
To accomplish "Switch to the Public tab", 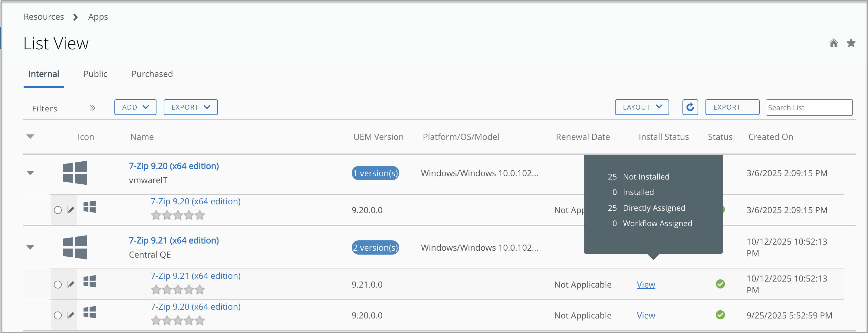I will [95, 74].
